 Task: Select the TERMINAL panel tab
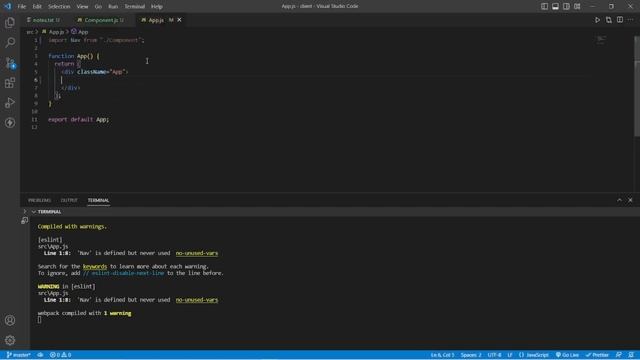[x=98, y=200]
